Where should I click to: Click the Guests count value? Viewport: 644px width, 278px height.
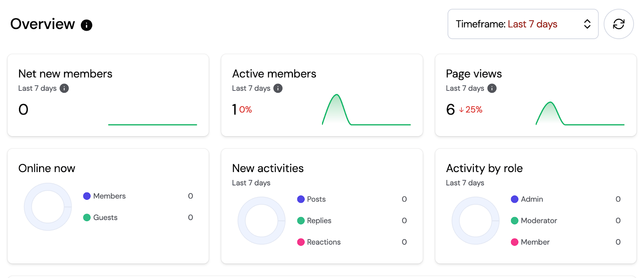190,218
